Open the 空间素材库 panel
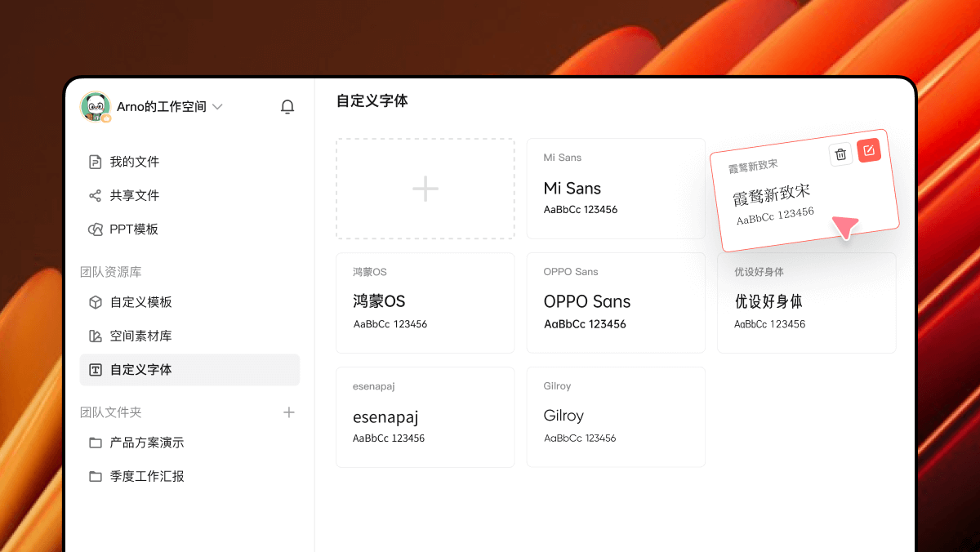The height and width of the screenshot is (552, 980). (x=140, y=336)
